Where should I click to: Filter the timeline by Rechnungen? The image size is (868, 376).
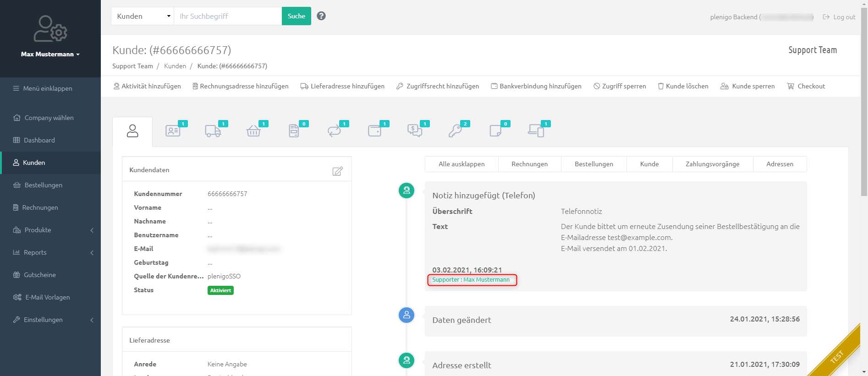[x=529, y=164]
